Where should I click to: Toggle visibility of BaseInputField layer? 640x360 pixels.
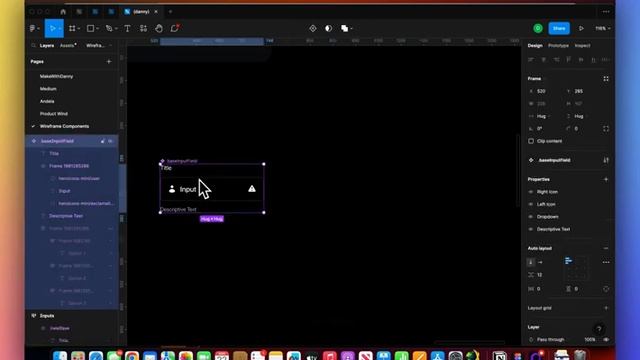110,141
